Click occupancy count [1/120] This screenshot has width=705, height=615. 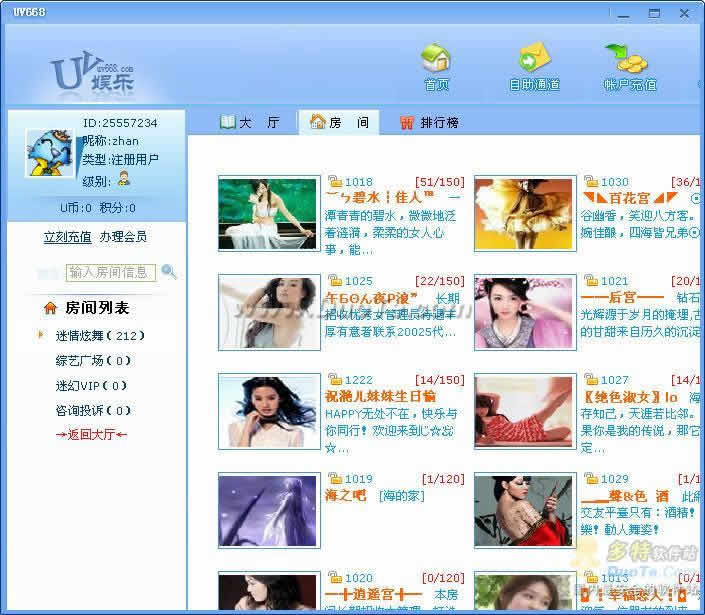[x=443, y=479]
